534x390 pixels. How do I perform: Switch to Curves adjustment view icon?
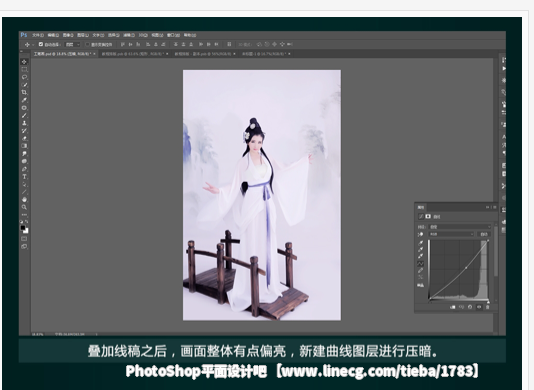tap(421, 216)
